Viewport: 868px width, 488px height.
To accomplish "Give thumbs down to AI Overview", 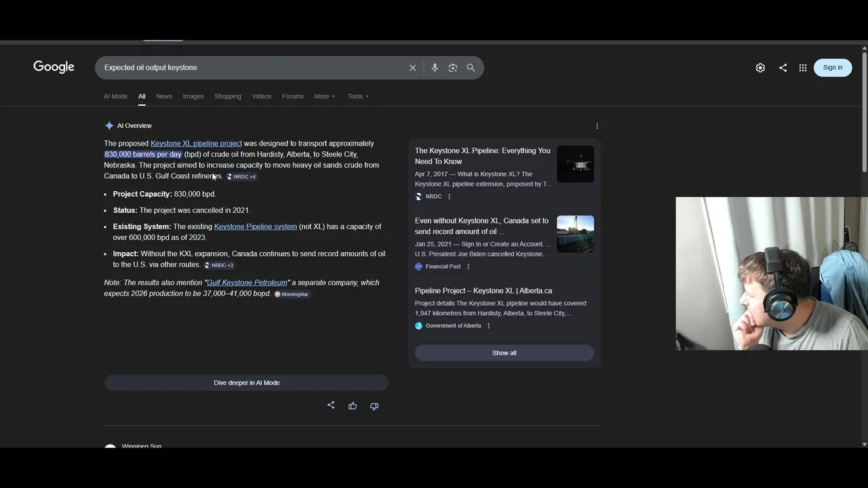I will click(374, 406).
